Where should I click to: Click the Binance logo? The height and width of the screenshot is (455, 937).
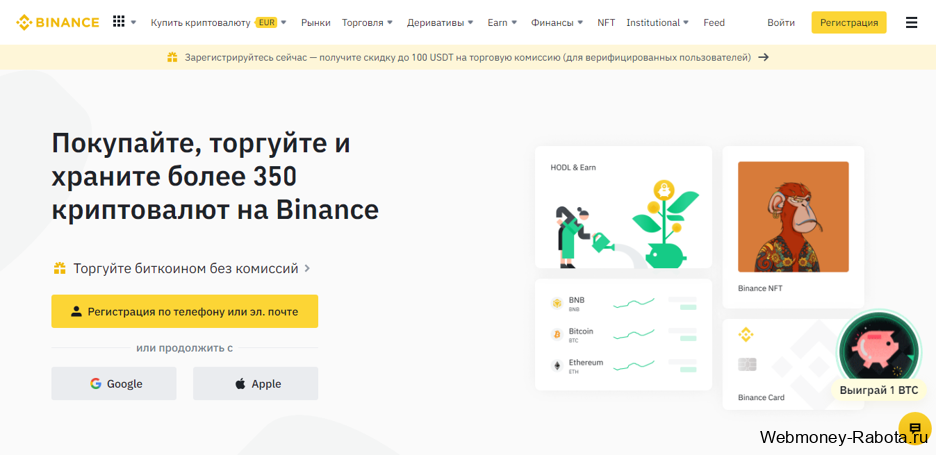coord(57,23)
